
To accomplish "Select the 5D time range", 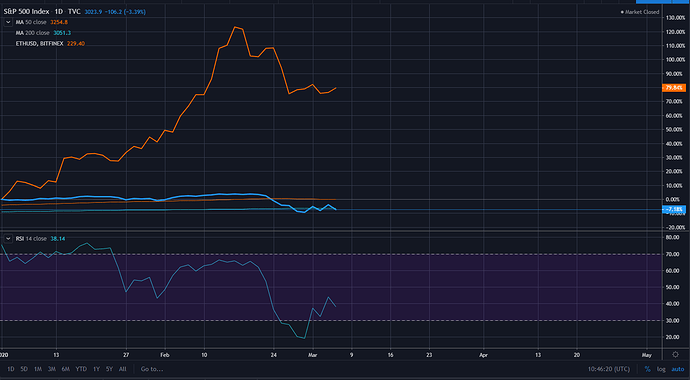I will [x=24, y=369].
